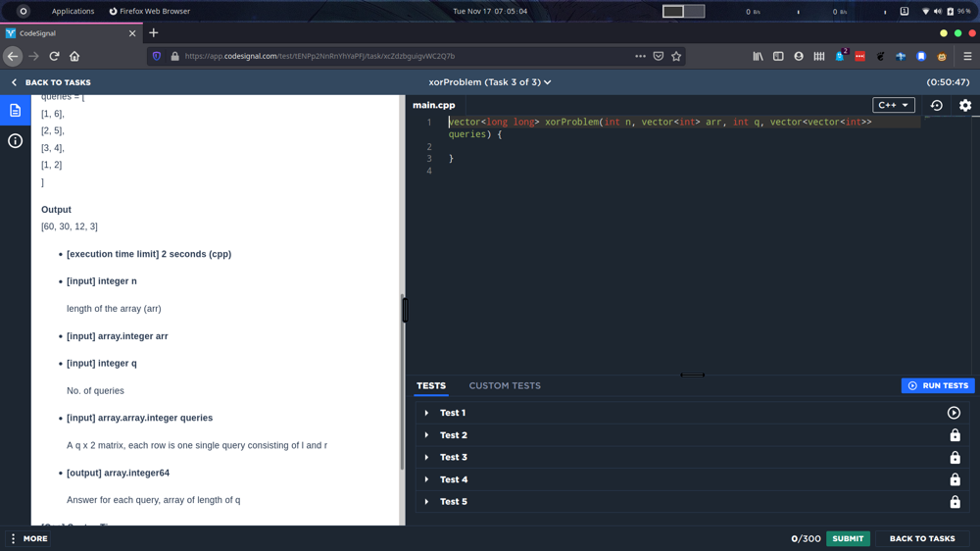Expand Test 1 details
Screen dimensions: 980x551
tap(427, 413)
